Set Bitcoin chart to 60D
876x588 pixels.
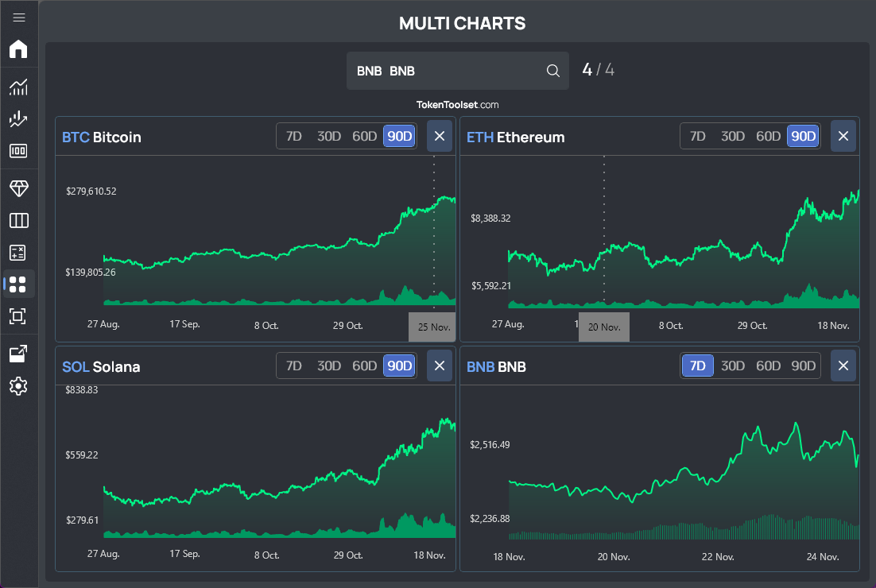coord(364,136)
